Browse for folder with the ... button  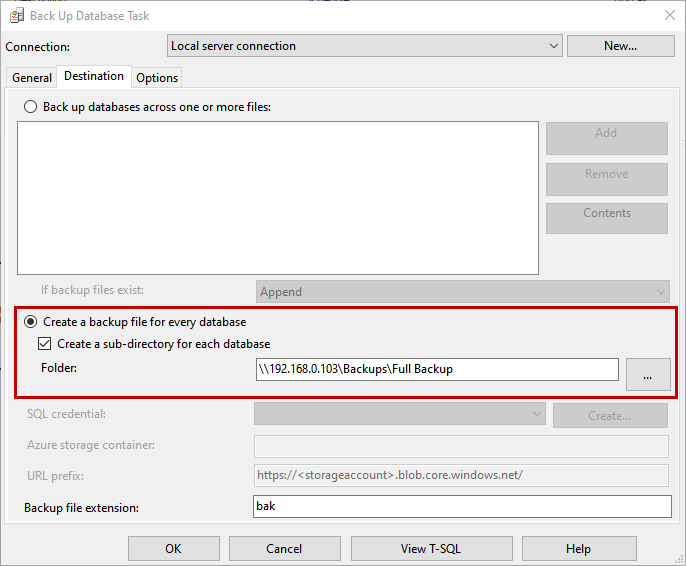point(648,374)
